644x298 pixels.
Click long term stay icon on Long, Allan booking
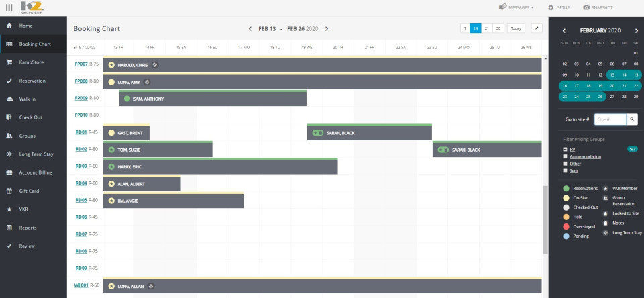(151, 286)
